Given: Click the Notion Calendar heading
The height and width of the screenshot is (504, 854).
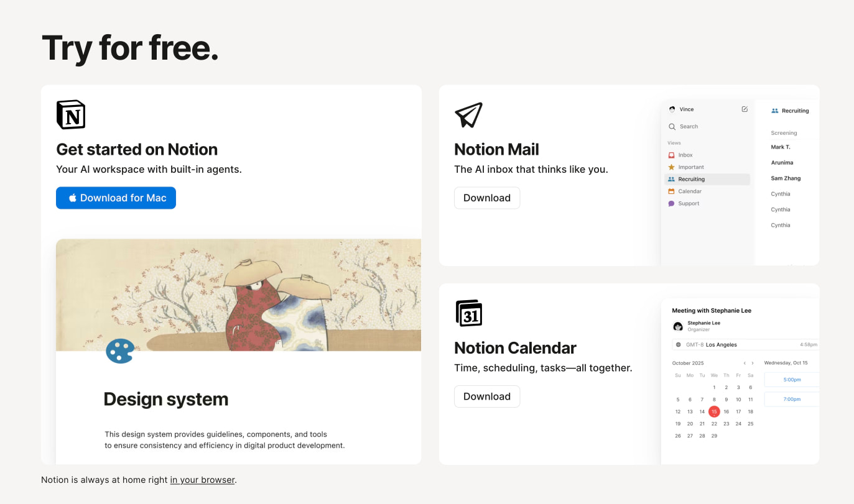Looking at the screenshot, I should (515, 347).
